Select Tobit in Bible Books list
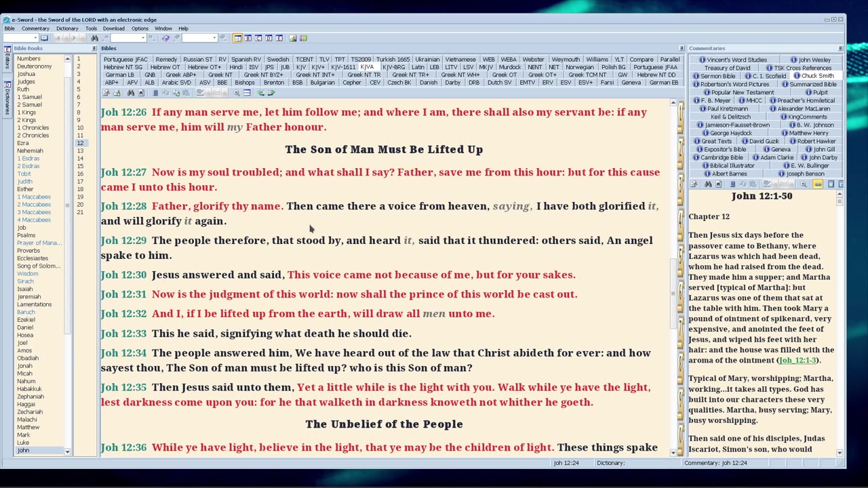The height and width of the screenshot is (488, 868). (24, 174)
